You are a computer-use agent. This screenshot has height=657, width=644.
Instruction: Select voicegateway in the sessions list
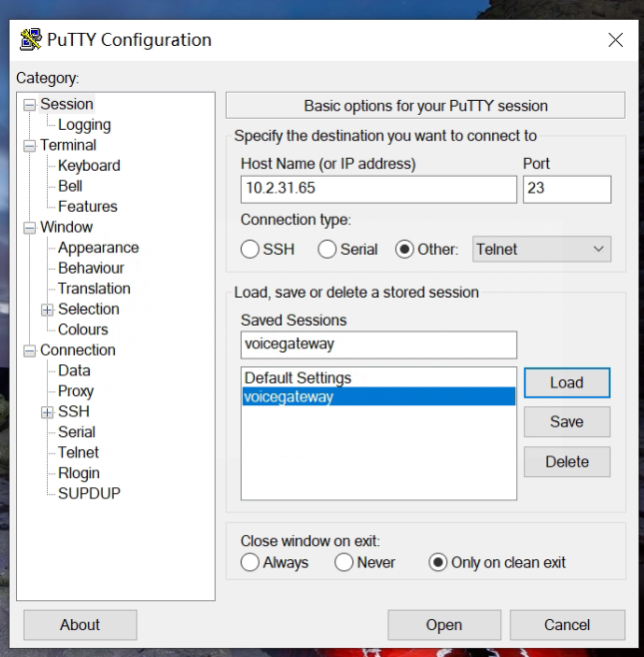tap(378, 396)
